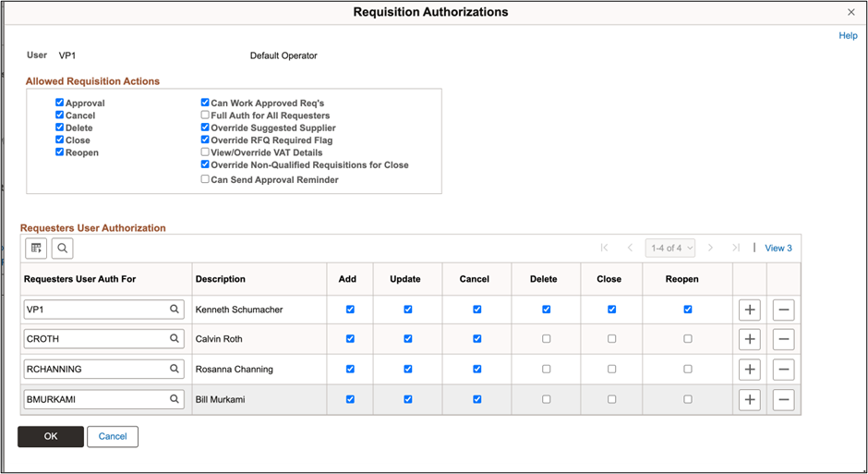This screenshot has height=474, width=868.
Task: Remove the Calvin Roth row
Action: [783, 339]
